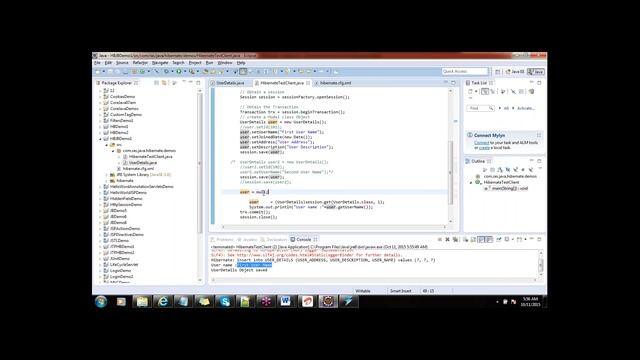Viewport: 640px width, 360px height.
Task: Click Remove Launch icon in Console
Action: (x=447, y=240)
